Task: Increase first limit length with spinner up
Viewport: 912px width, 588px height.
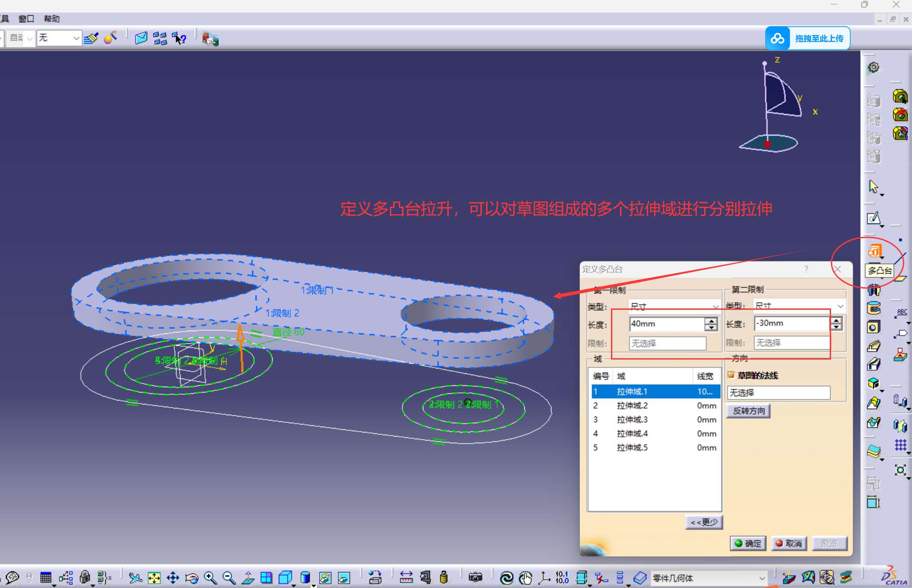Action: [x=711, y=320]
